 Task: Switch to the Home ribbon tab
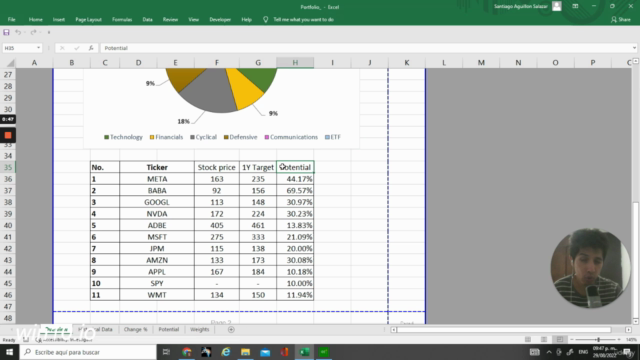click(x=36, y=19)
